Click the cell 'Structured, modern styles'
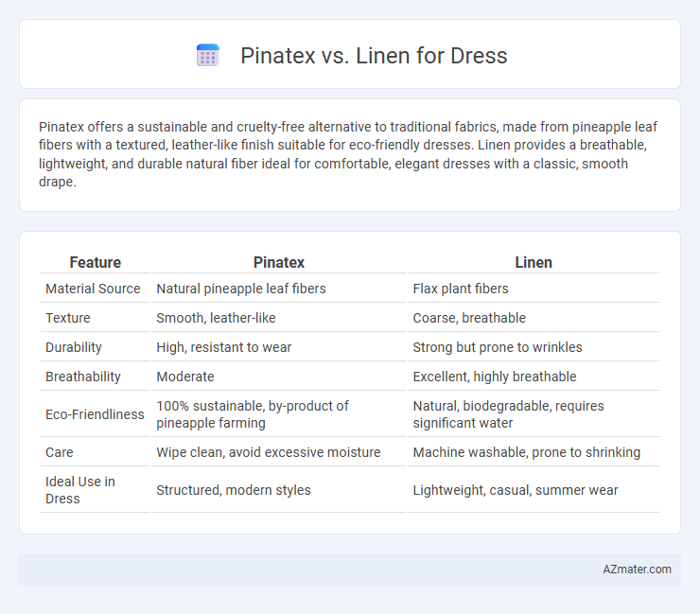This screenshot has height=614, width=700. [x=234, y=490]
